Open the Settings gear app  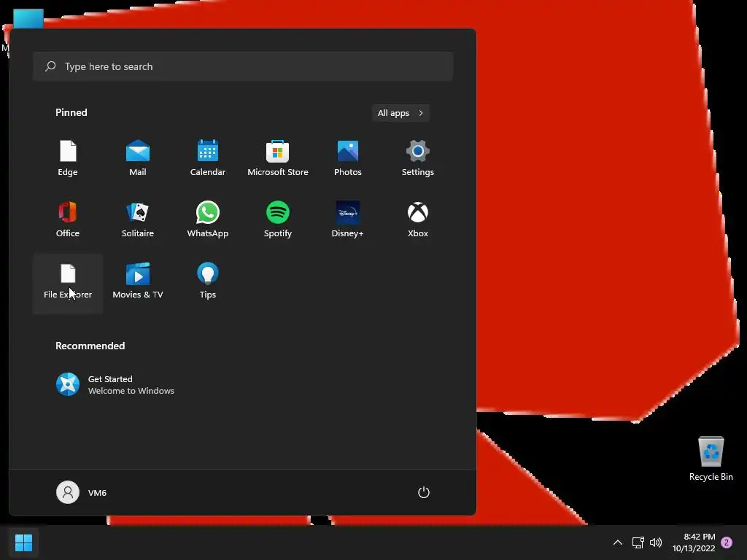pyautogui.click(x=418, y=159)
